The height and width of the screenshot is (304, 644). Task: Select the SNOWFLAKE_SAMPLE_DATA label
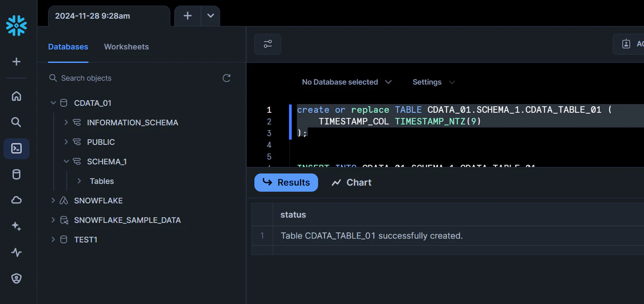pyautogui.click(x=127, y=220)
